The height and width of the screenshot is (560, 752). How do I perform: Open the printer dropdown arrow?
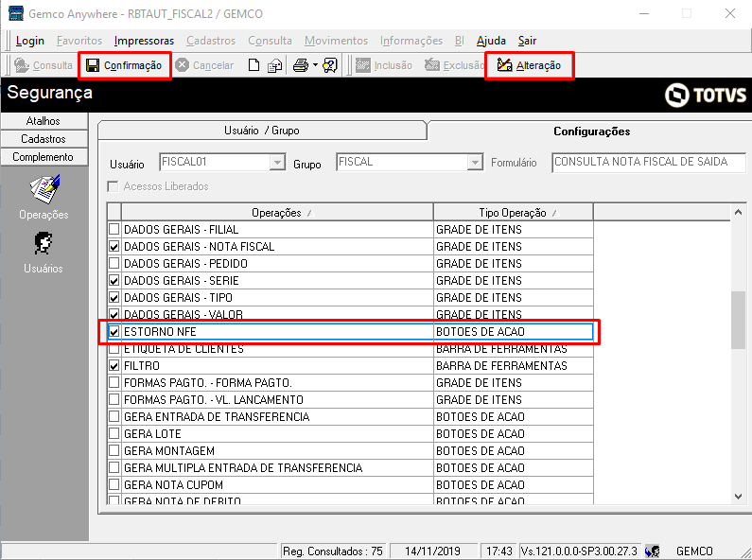tap(315, 64)
